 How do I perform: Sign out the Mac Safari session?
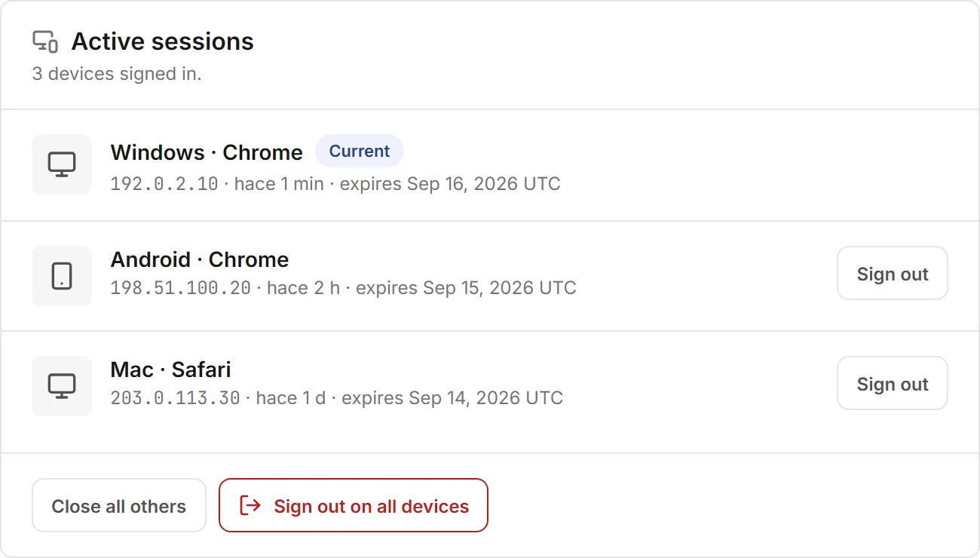point(893,383)
